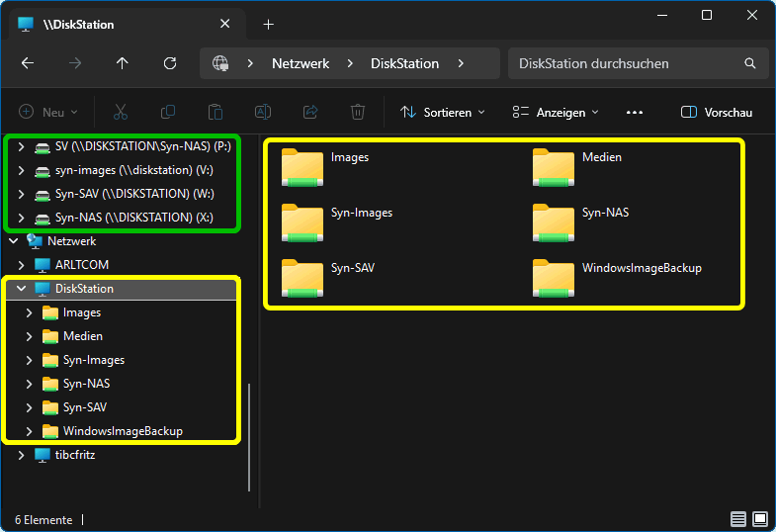The image size is (776, 532).
Task: Go up one folder level with Up arrow
Action: (x=123, y=63)
